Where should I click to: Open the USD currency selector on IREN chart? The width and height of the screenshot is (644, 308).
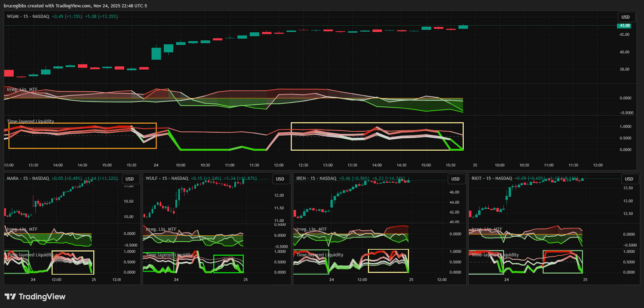(x=455, y=179)
